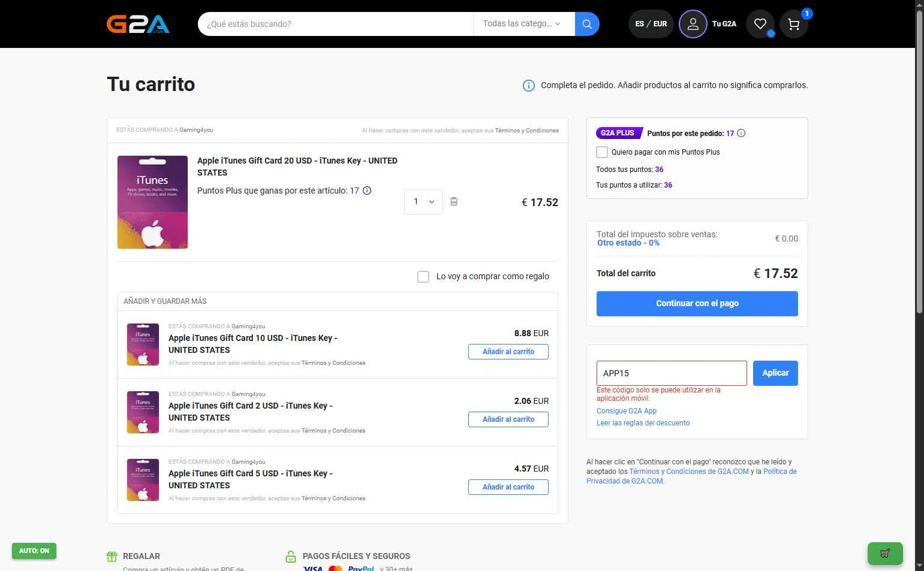Click the 8.88 EUR price
Image resolution: width=924 pixels, height=571 pixels.
click(x=531, y=333)
